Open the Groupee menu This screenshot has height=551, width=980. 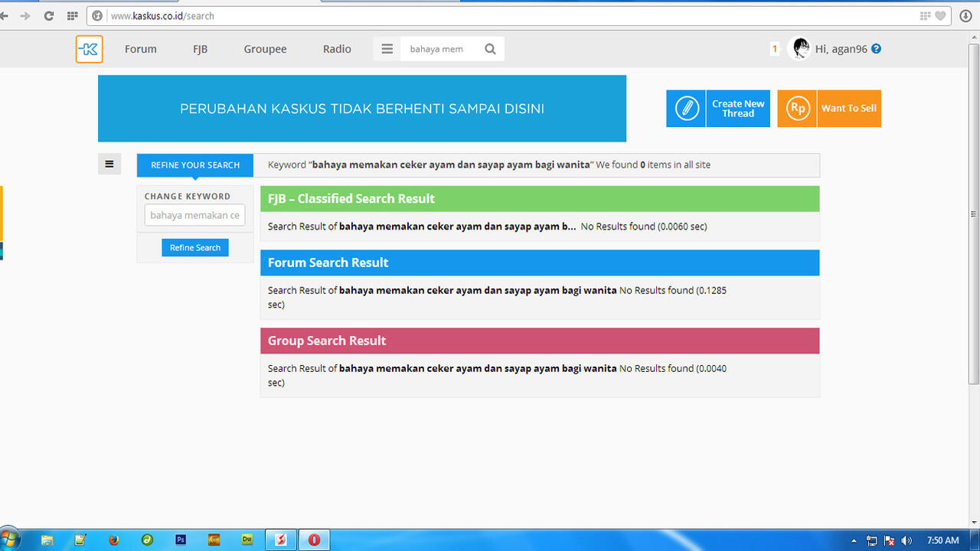click(265, 49)
